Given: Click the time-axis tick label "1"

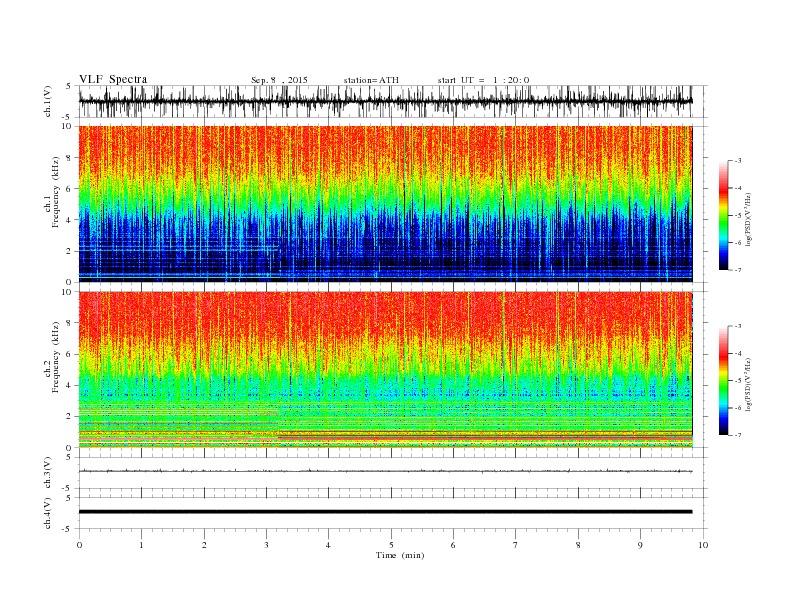Looking at the screenshot, I should (x=141, y=545).
